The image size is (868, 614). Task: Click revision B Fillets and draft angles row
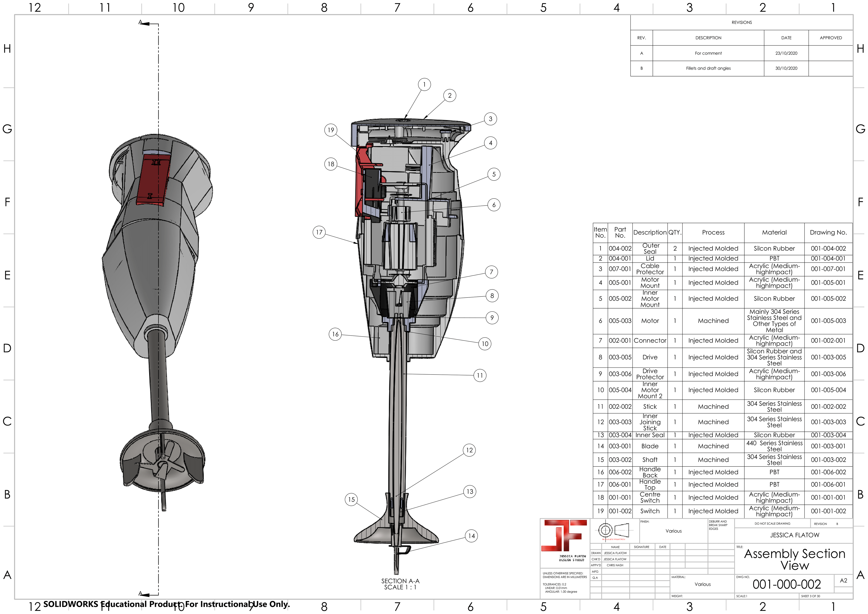coord(708,69)
